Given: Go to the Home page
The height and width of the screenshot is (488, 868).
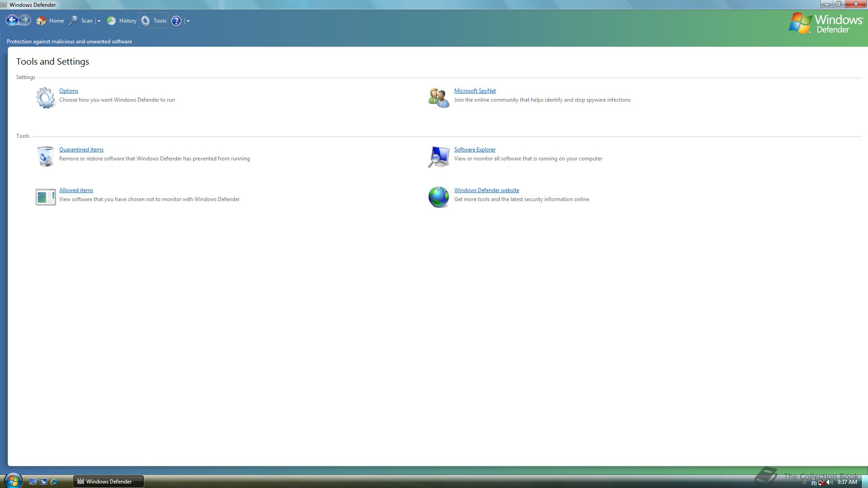Looking at the screenshot, I should coord(50,20).
